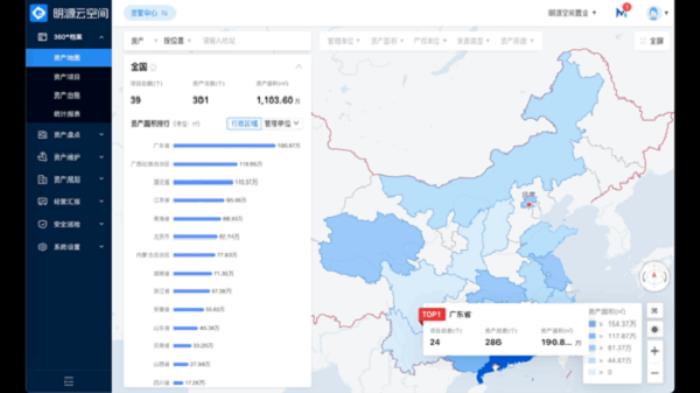The image size is (700, 393).
Task: Click the locate dot button on map
Action: [x=654, y=330]
